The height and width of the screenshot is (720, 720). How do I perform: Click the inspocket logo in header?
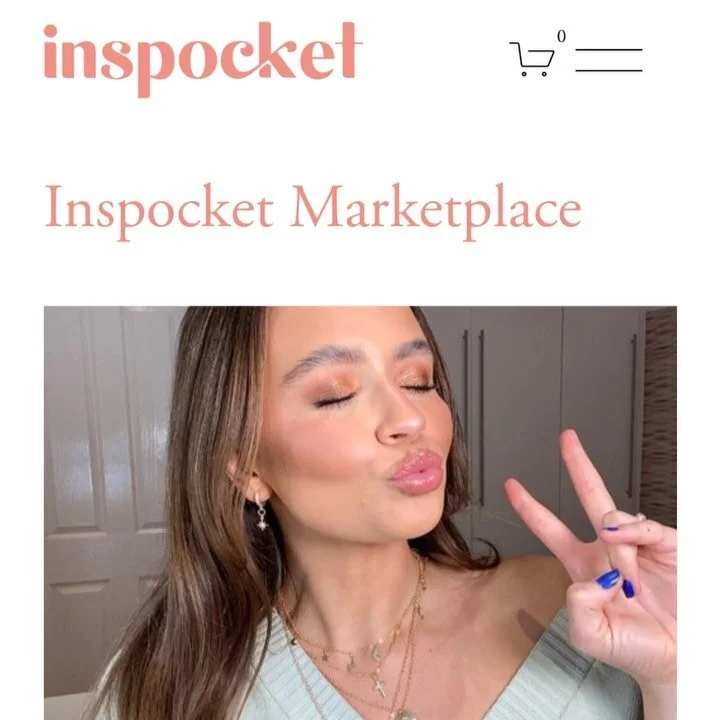pyautogui.click(x=203, y=59)
